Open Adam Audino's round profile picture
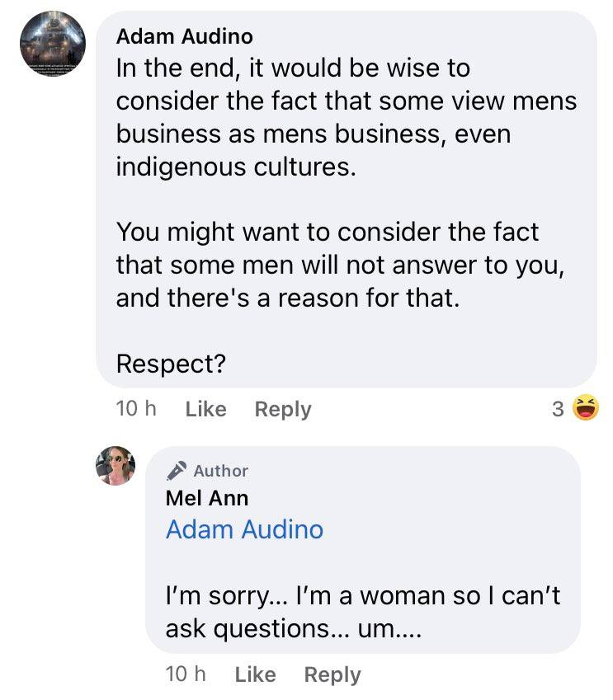613x700 pixels. pyautogui.click(x=52, y=44)
